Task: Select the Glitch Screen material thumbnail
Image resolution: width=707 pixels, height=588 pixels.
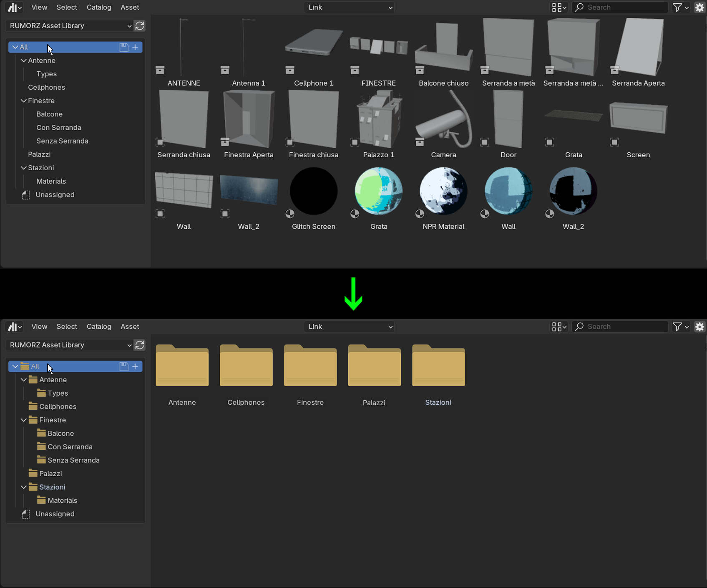Action: [x=314, y=191]
